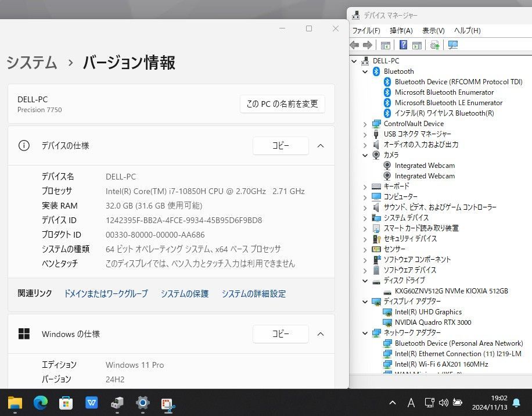This screenshot has width=532, height=416.
Task: Click the action pane toolbar icon beside Help
Action: (417, 45)
